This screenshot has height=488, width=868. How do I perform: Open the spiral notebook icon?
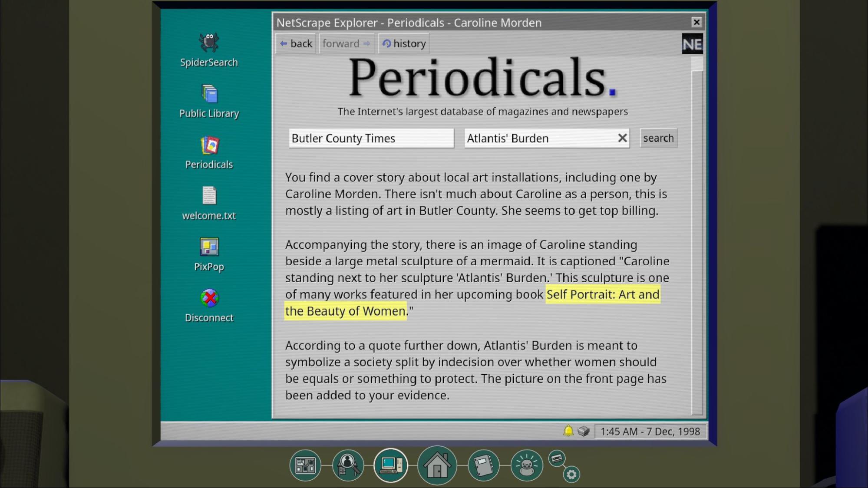point(483,465)
